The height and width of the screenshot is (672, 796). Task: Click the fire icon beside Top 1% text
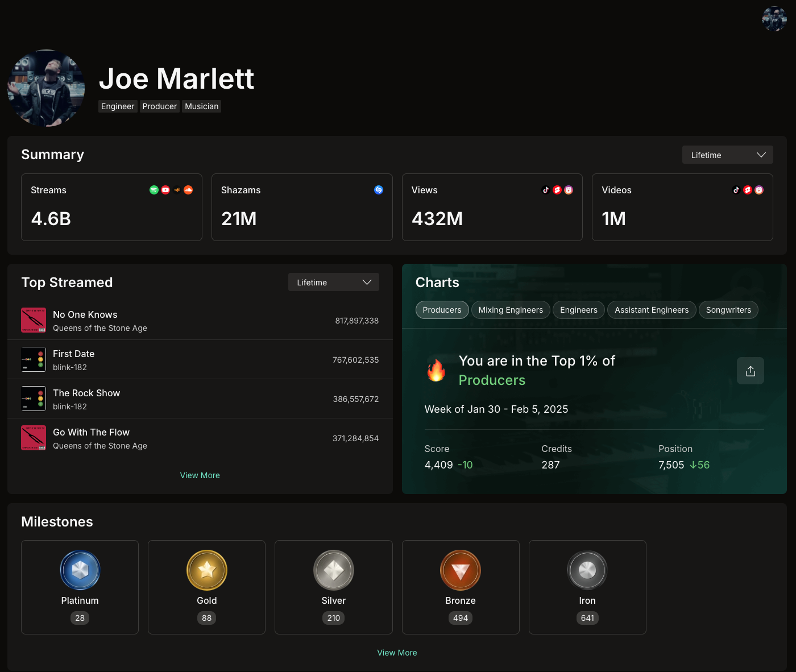(x=437, y=370)
